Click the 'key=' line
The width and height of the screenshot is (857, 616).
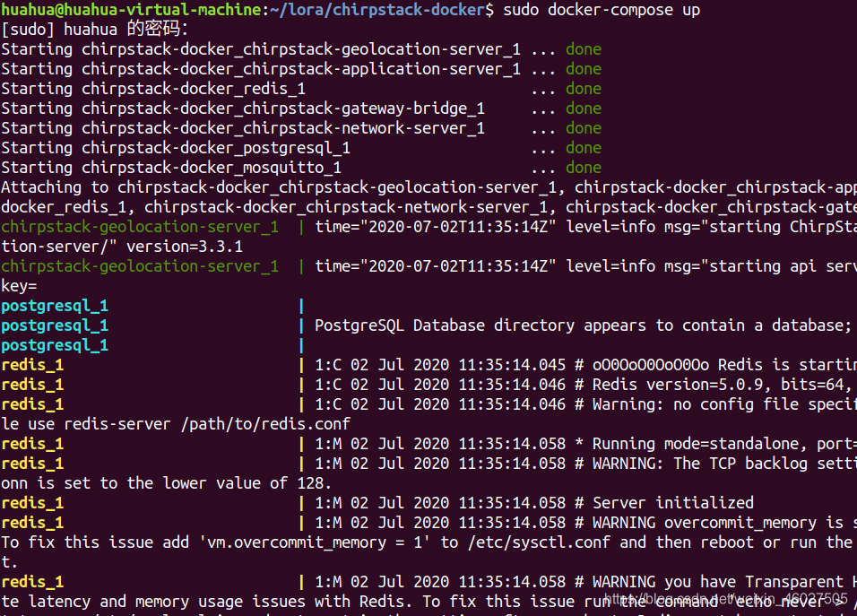pos(19,286)
